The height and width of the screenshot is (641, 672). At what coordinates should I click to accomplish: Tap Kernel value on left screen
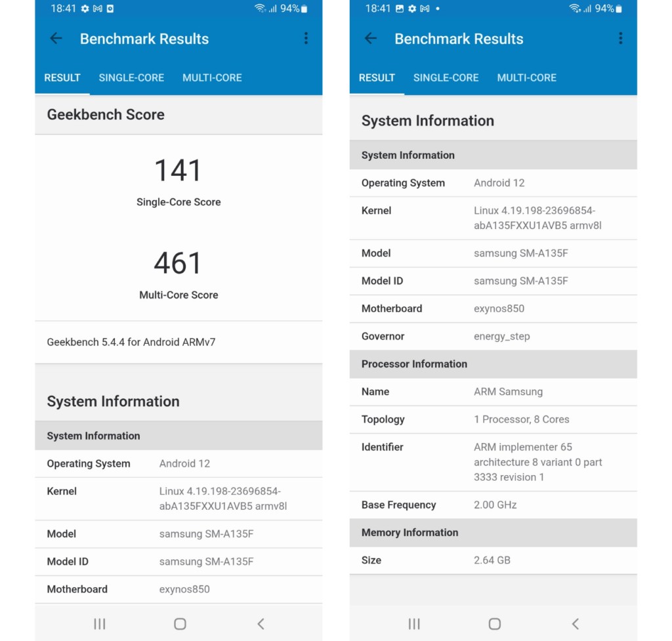[223, 499]
